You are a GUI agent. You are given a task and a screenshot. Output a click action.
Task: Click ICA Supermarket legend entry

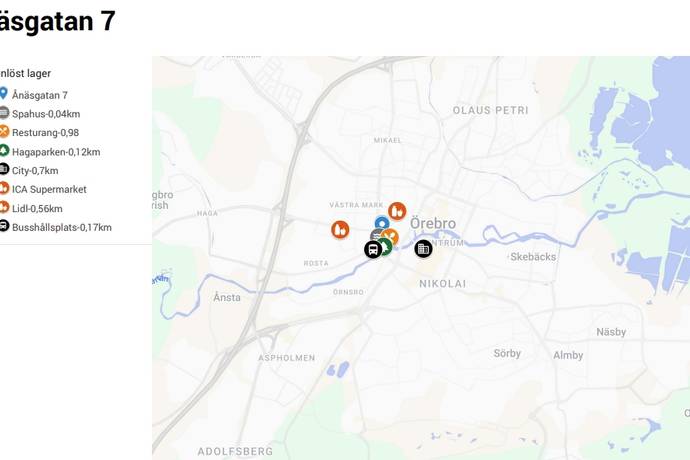[49, 189]
